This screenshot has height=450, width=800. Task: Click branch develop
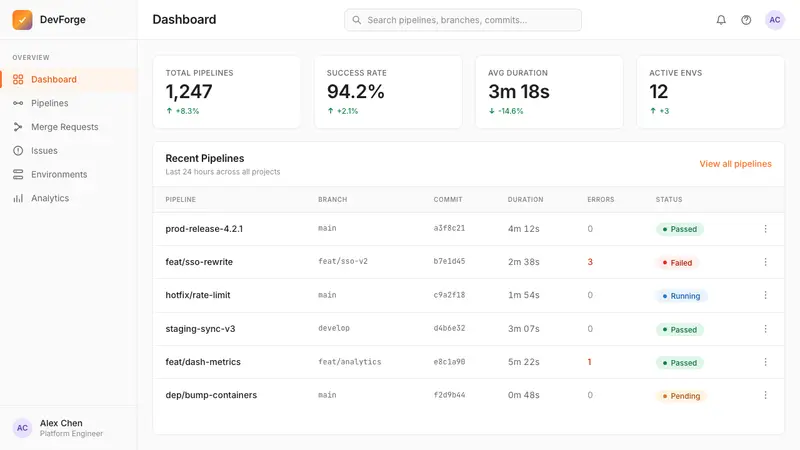(334, 328)
